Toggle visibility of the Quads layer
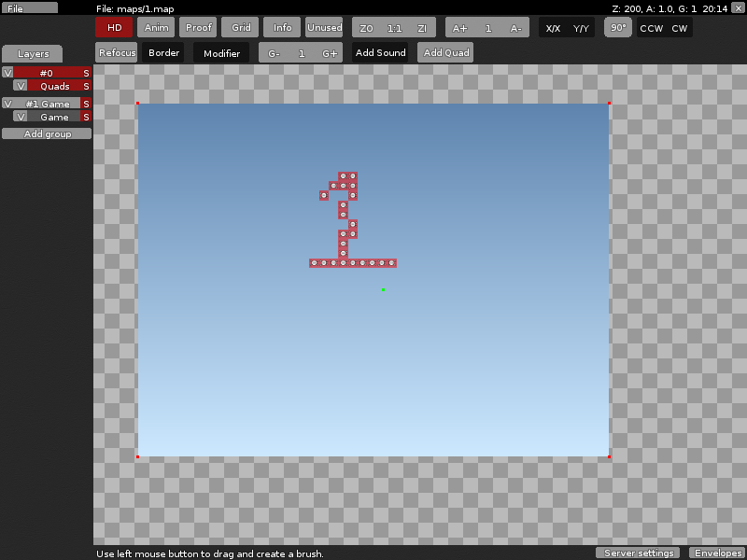 (21, 86)
